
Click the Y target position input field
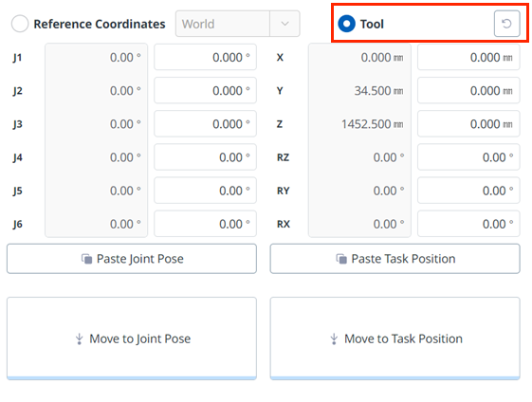click(468, 90)
